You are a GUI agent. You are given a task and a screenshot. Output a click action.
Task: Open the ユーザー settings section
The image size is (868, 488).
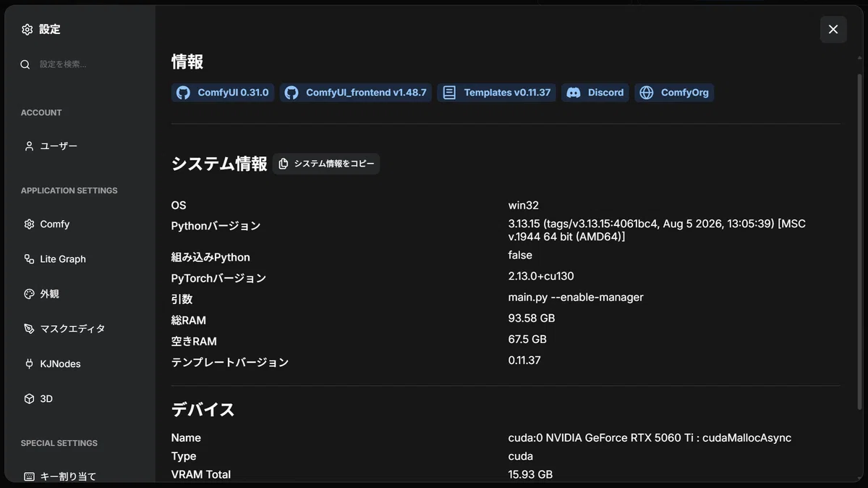coord(80,146)
